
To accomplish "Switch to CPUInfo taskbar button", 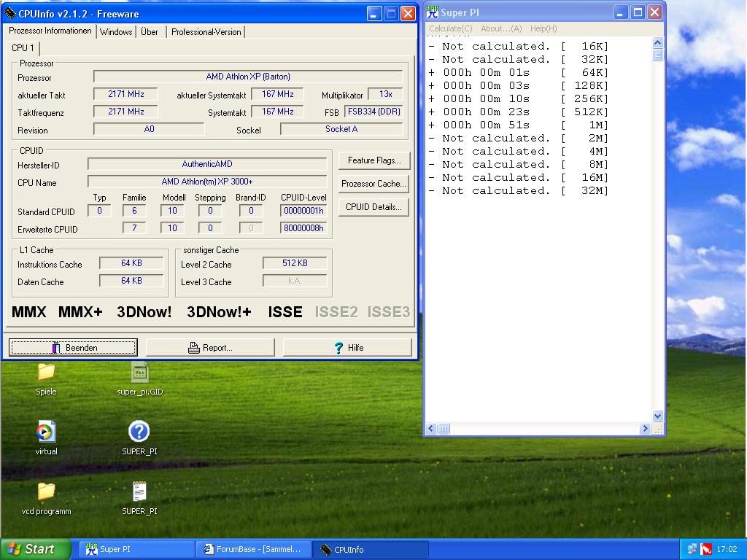I will (x=371, y=549).
